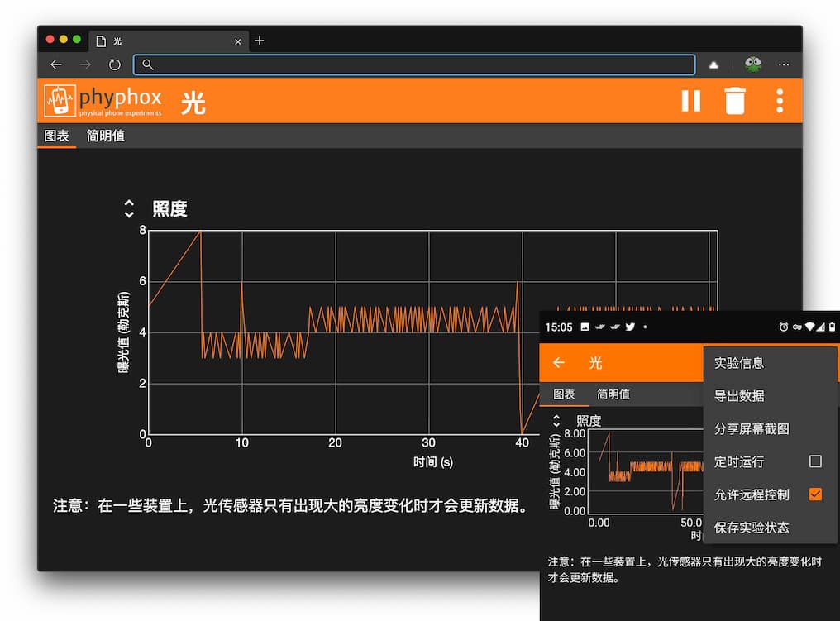Open 实验信息 from the phone menu

740,362
